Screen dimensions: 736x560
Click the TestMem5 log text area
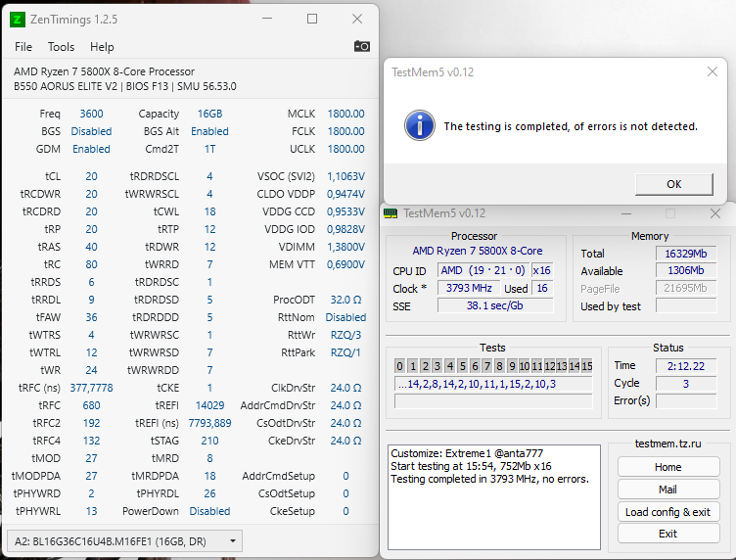pos(494,497)
